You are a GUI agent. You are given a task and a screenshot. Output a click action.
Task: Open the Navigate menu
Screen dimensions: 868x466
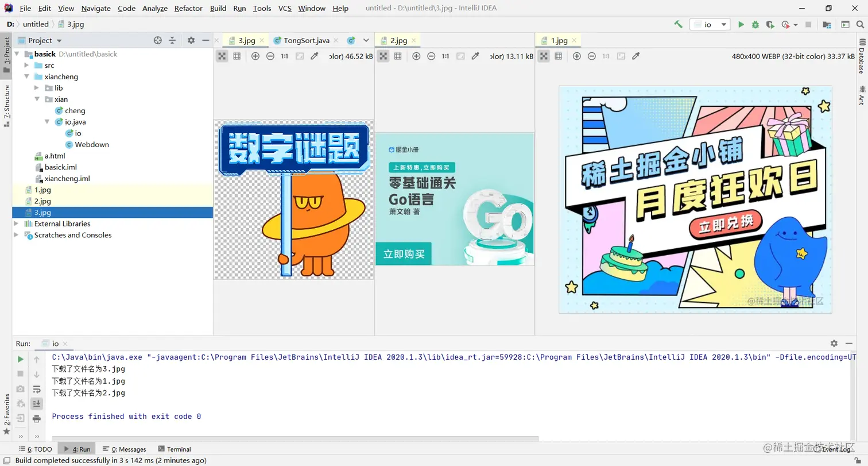(95, 8)
